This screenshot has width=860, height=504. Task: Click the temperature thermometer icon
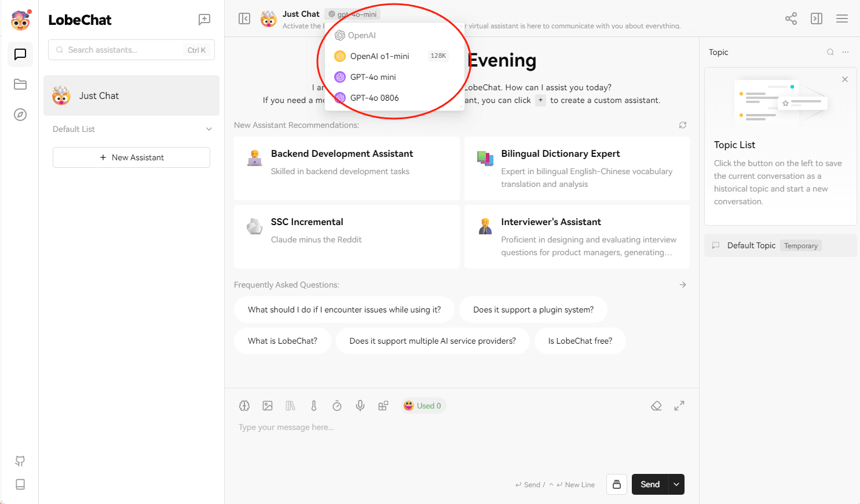point(314,406)
